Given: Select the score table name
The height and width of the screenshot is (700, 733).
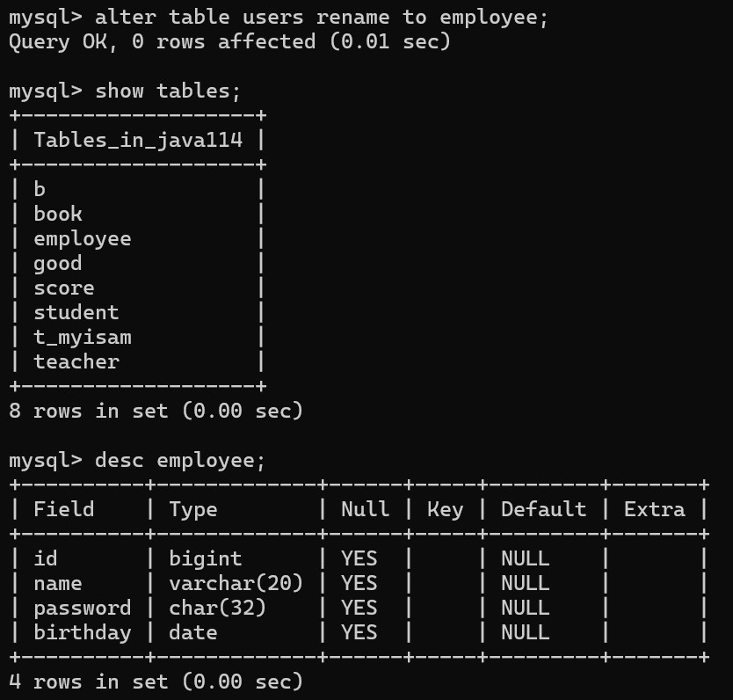Looking at the screenshot, I should (64, 288).
